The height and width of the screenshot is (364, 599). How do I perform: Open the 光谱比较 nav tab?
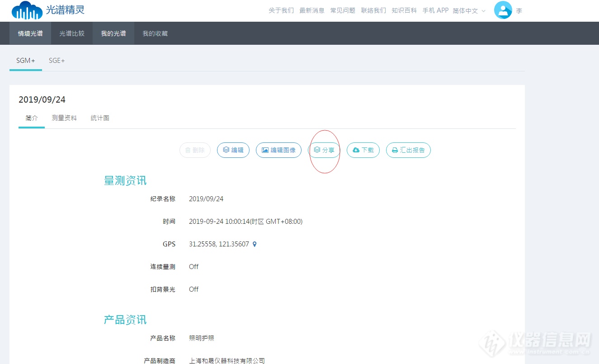pyautogui.click(x=72, y=33)
